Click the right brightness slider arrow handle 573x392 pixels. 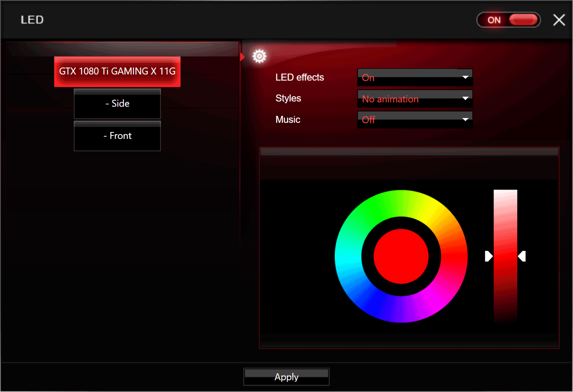point(522,257)
